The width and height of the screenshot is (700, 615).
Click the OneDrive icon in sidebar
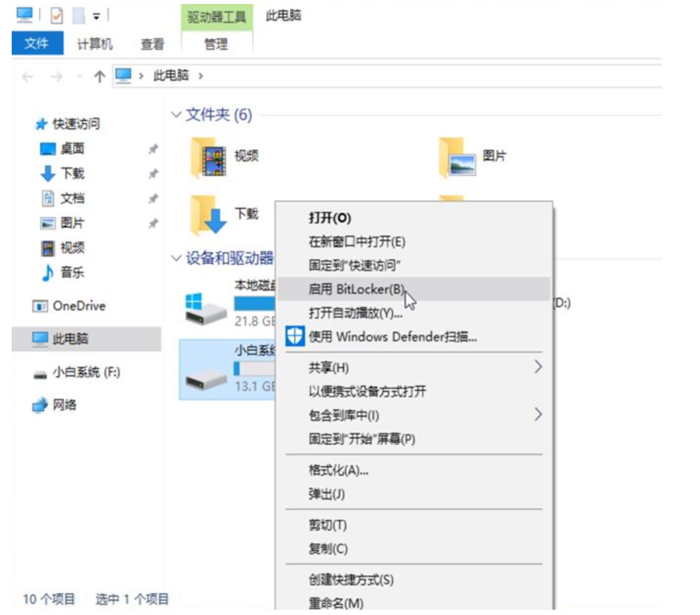[x=40, y=306]
